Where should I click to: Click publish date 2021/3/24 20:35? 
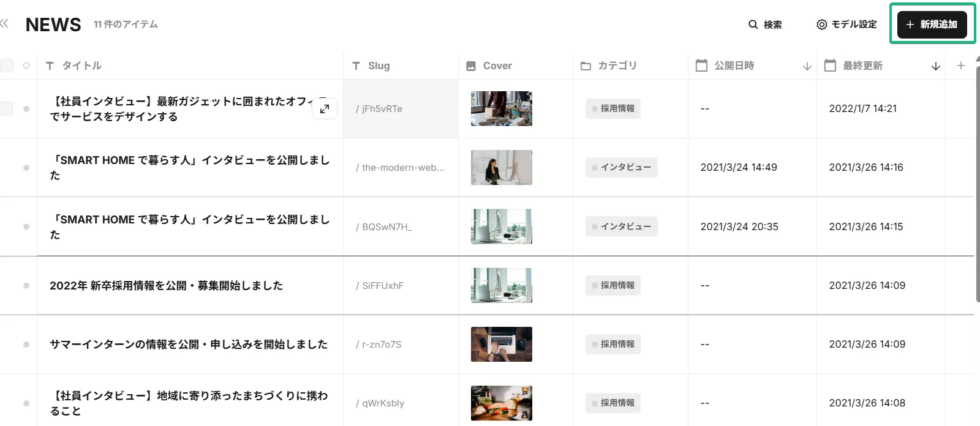point(739,226)
